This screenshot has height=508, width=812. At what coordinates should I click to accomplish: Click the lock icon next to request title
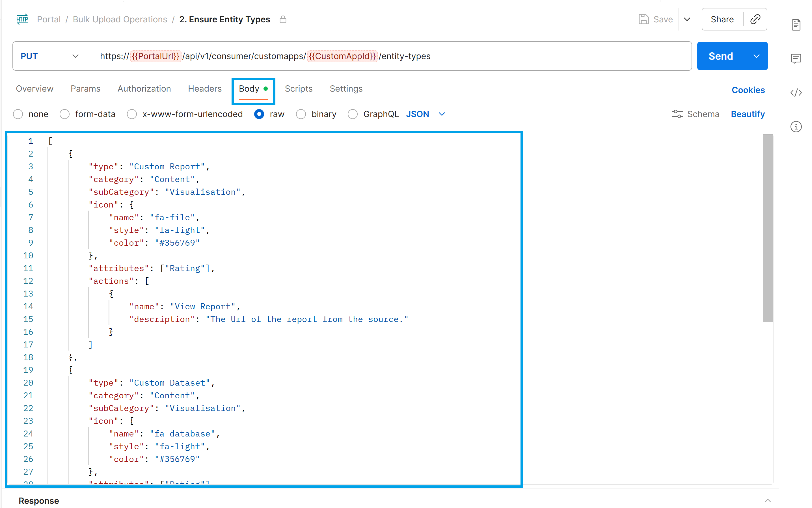[283, 19]
